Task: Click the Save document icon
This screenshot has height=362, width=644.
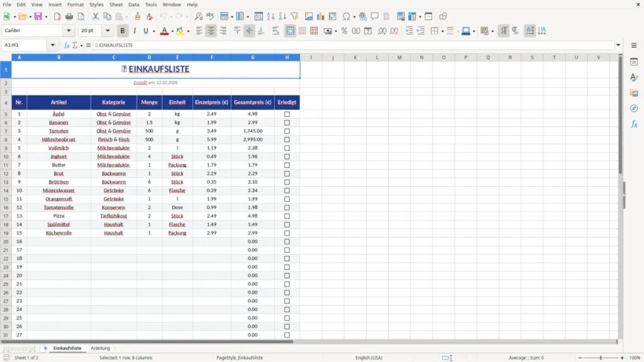Action: pos(38,16)
